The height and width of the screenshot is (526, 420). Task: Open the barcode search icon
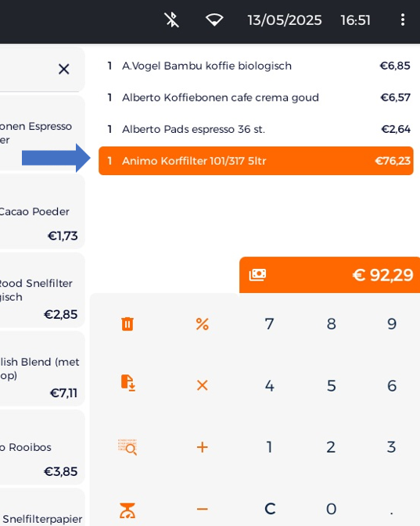(127, 447)
